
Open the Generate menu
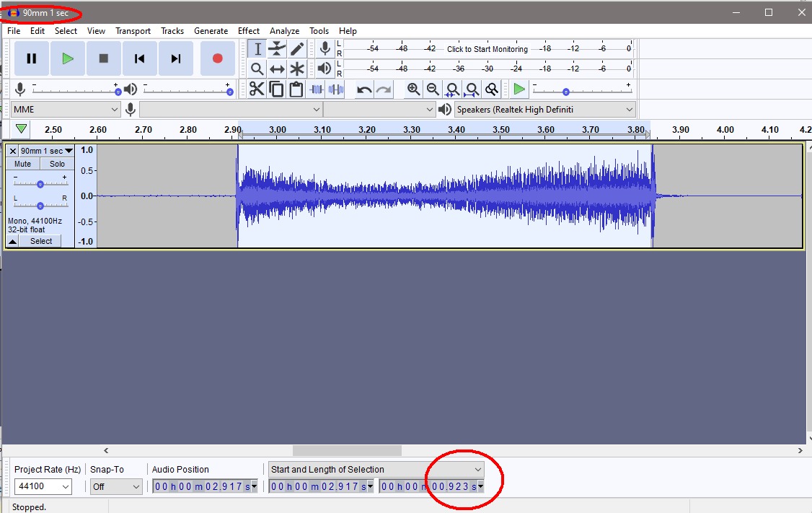[211, 31]
